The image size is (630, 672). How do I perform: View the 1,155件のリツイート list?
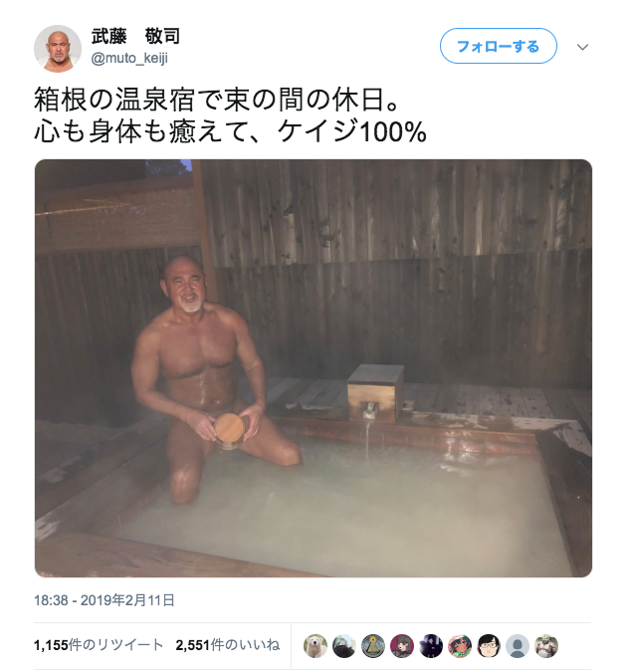point(99,645)
